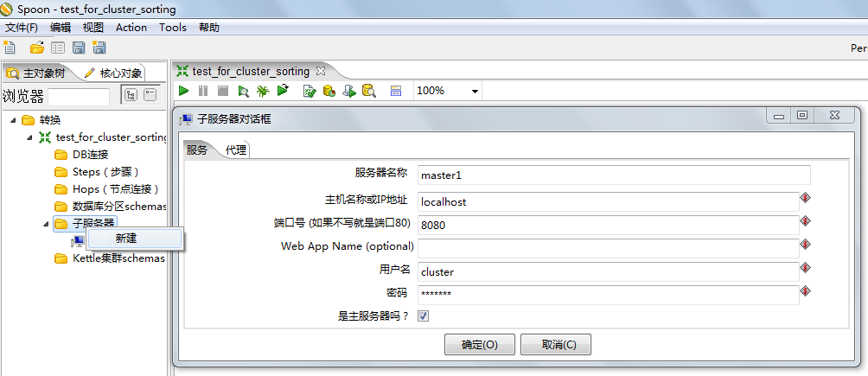This screenshot has width=868, height=376.
Task: Pause the running transformation
Action: click(203, 91)
